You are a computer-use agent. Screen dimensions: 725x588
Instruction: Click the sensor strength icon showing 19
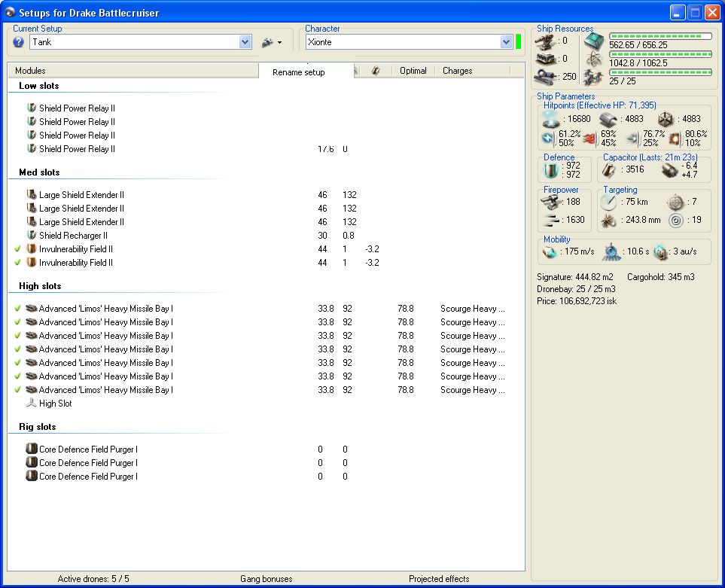[x=675, y=221]
